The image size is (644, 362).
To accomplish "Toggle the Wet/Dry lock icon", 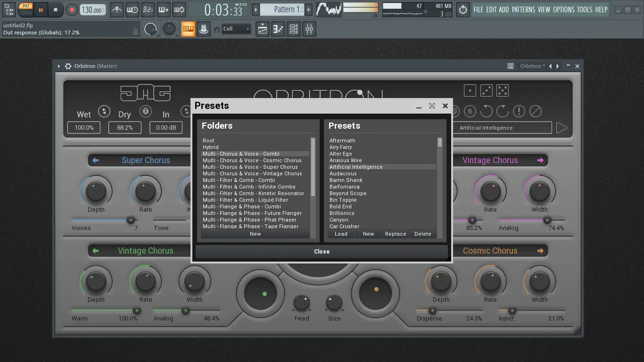I will (146, 111).
